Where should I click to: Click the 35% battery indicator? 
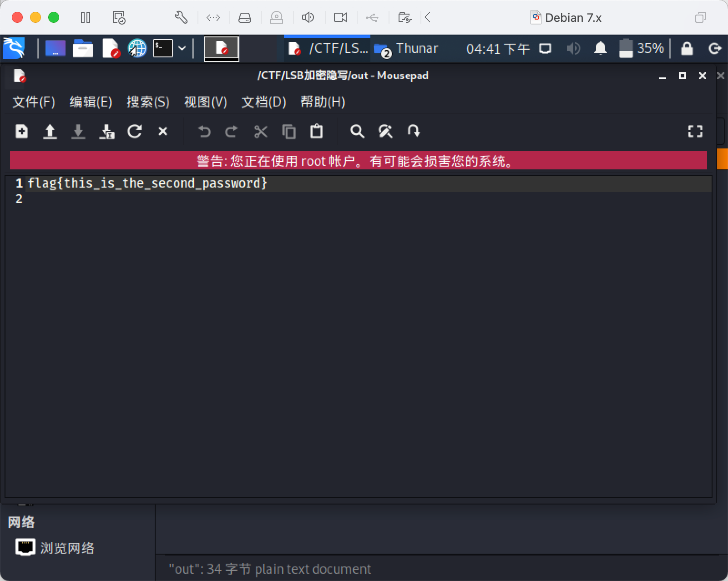(642, 48)
